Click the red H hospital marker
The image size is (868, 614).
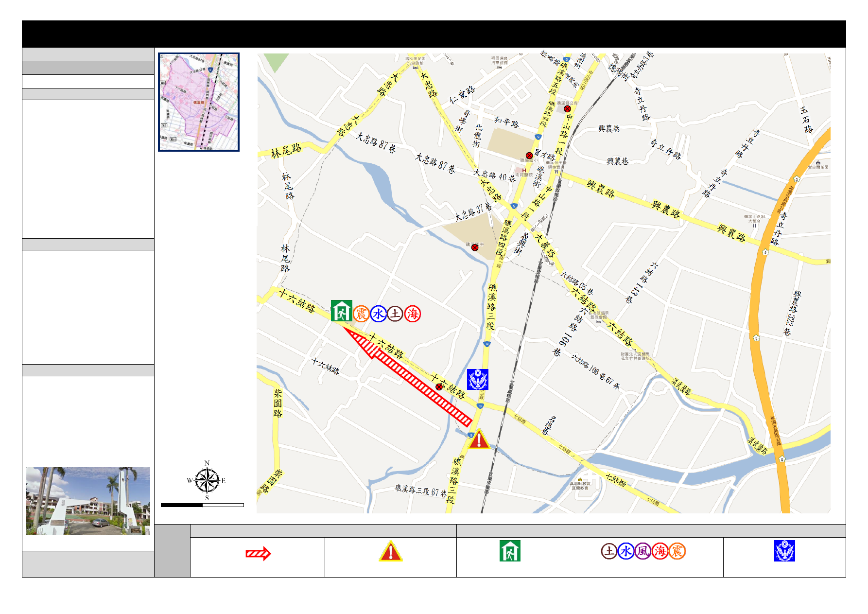[x=524, y=171]
